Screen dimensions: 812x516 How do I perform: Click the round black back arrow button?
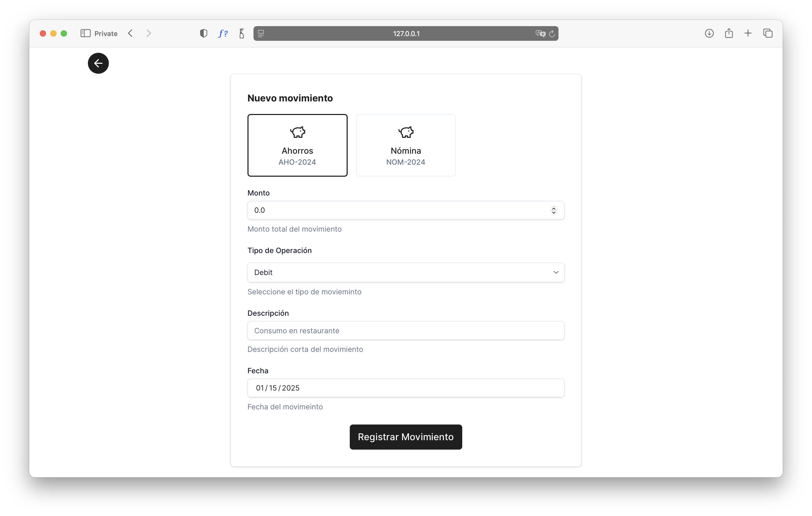pos(98,63)
